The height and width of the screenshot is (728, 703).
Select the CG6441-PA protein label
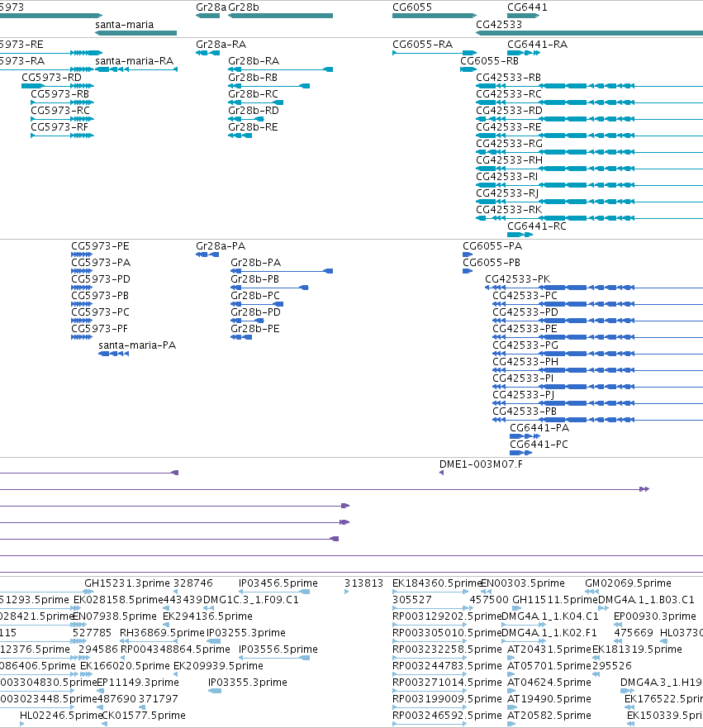point(539,428)
